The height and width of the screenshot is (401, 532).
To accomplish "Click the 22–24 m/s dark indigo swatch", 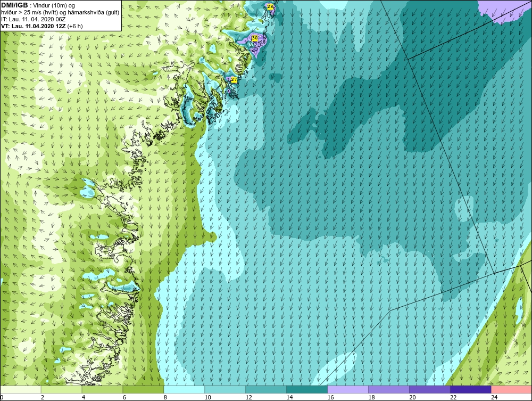I will 471,389.
